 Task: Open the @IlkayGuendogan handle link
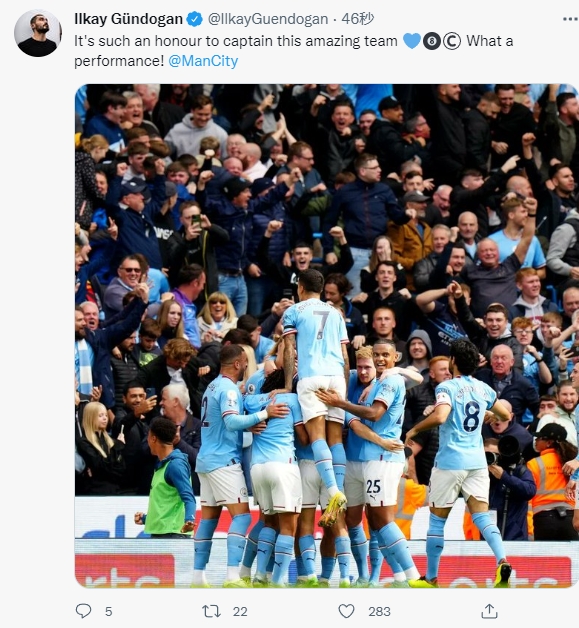[268, 19]
